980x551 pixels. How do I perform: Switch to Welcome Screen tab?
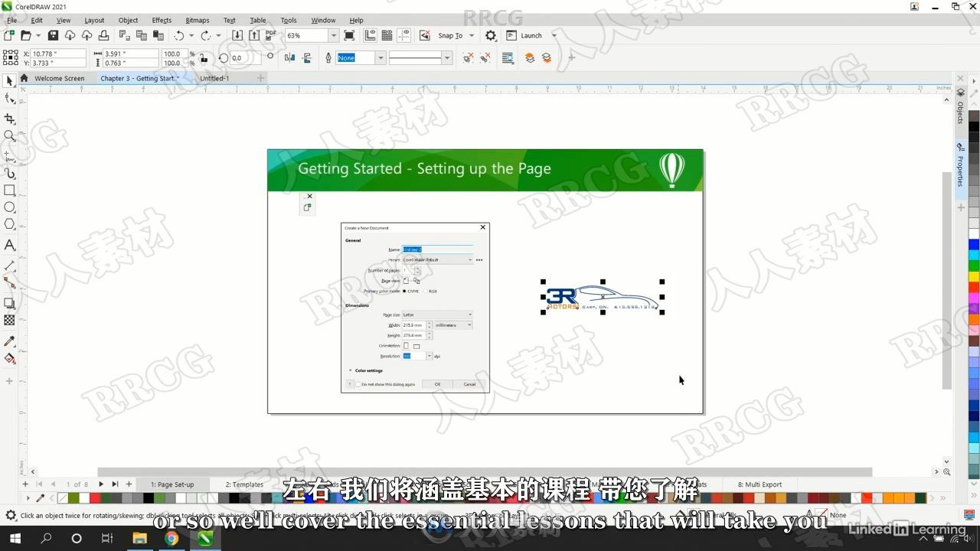pos(59,78)
